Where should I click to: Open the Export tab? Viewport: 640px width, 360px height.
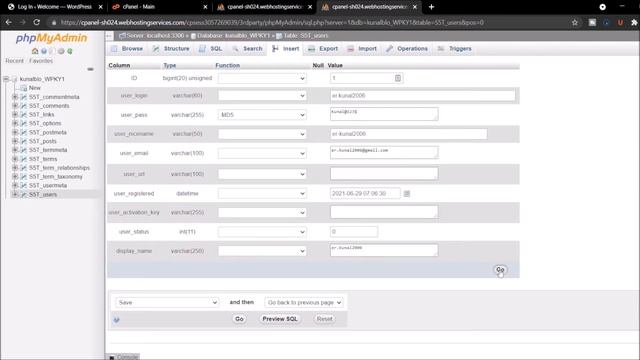323,49
